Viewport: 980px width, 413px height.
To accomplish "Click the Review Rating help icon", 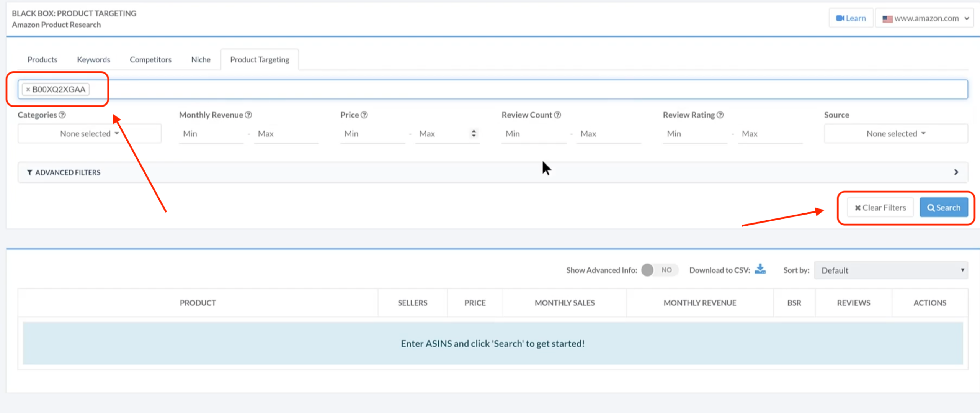I will 720,115.
